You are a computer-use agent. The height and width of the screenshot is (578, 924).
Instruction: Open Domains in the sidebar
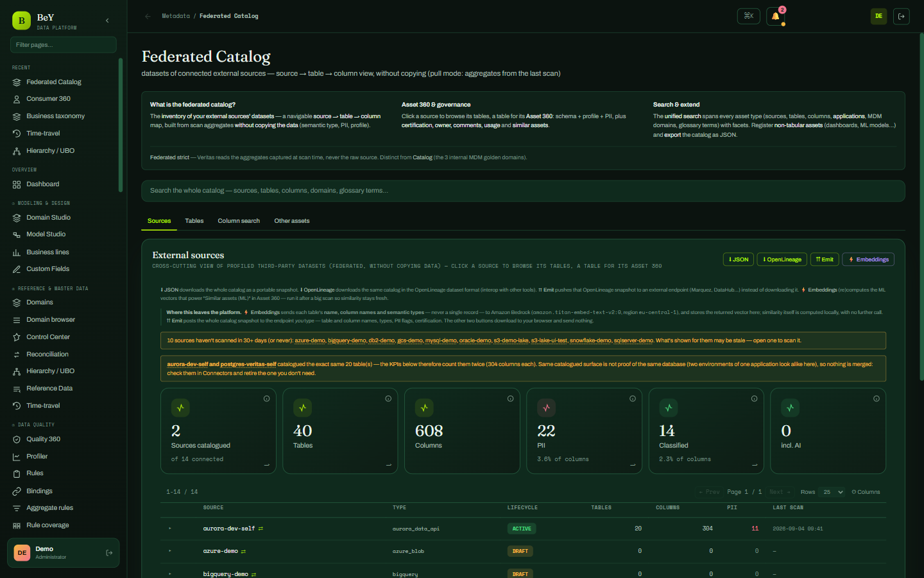pos(40,302)
